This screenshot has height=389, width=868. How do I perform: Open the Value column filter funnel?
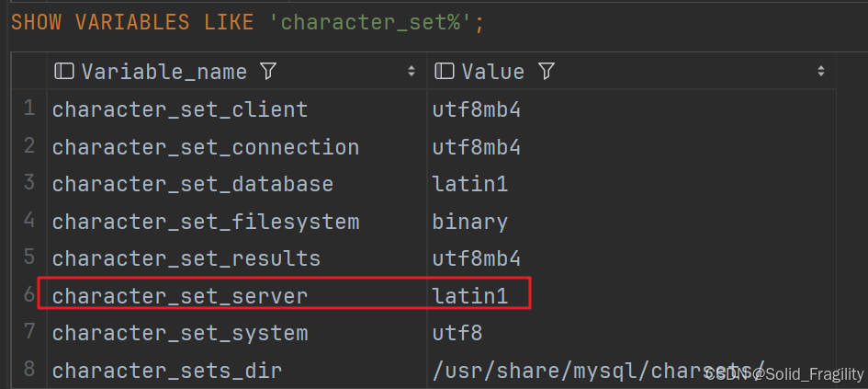point(546,71)
